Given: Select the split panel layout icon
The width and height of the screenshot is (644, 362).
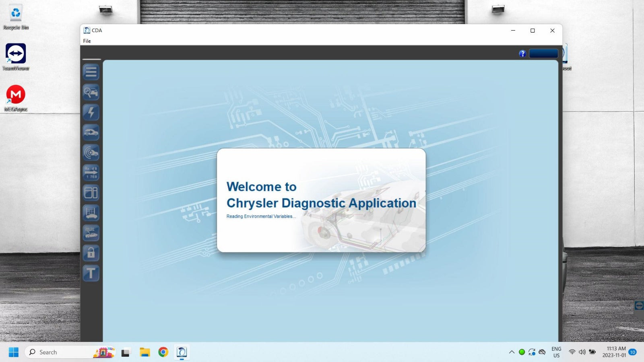Looking at the screenshot, I should pyautogui.click(x=91, y=193).
